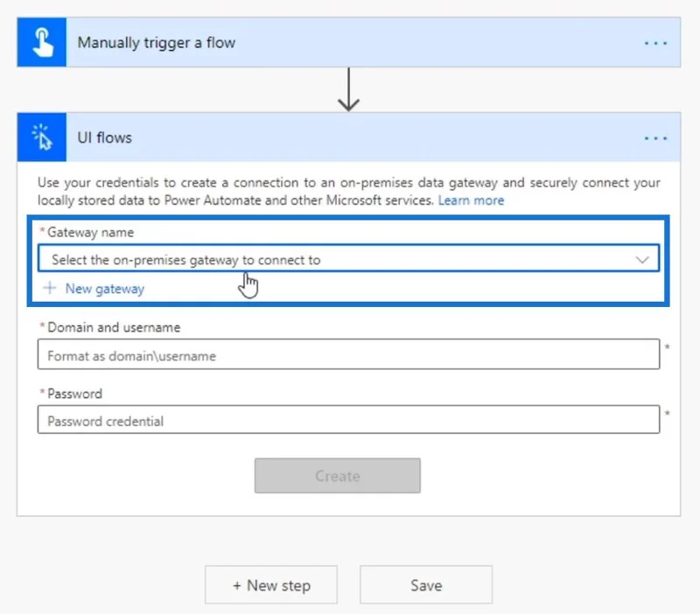
Task: Click the Save button
Action: point(426,585)
